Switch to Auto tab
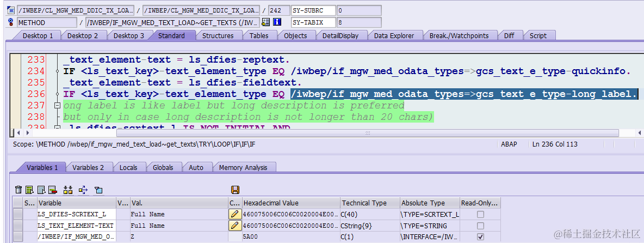This screenshot has width=644, height=243. pos(196,167)
